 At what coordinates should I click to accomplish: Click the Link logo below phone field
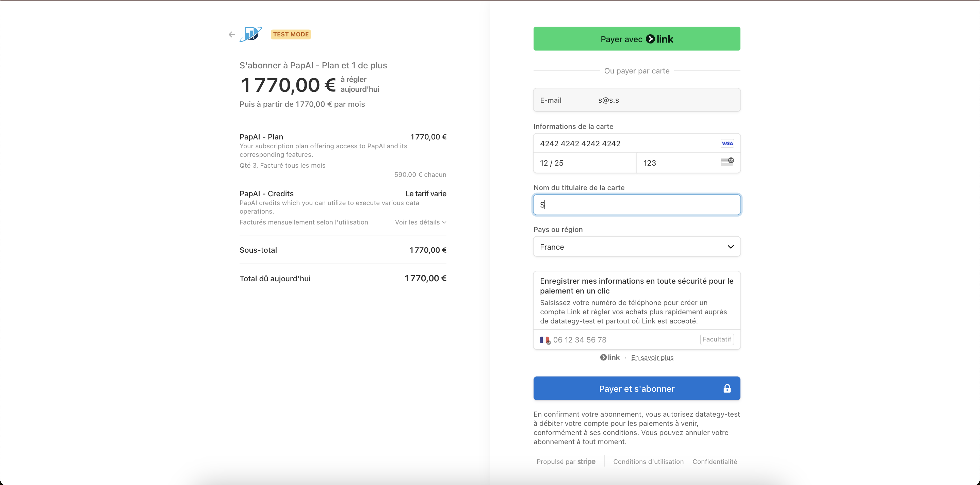click(610, 357)
